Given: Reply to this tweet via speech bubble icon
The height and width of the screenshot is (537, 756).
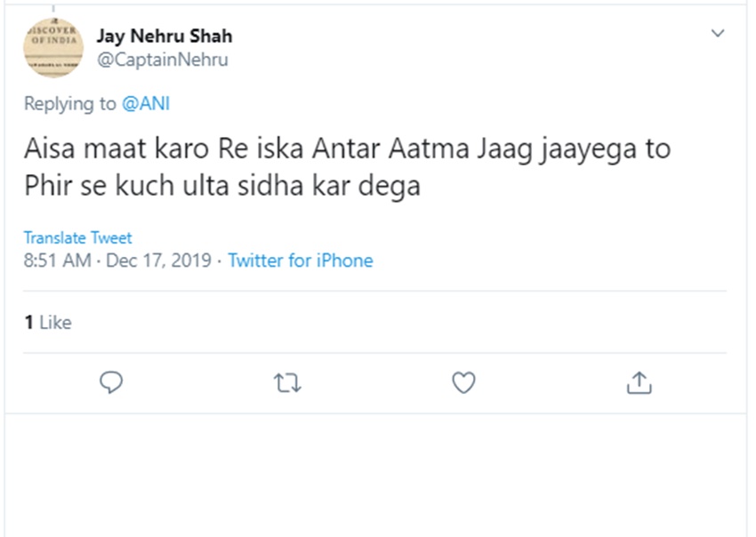Looking at the screenshot, I should 111,382.
